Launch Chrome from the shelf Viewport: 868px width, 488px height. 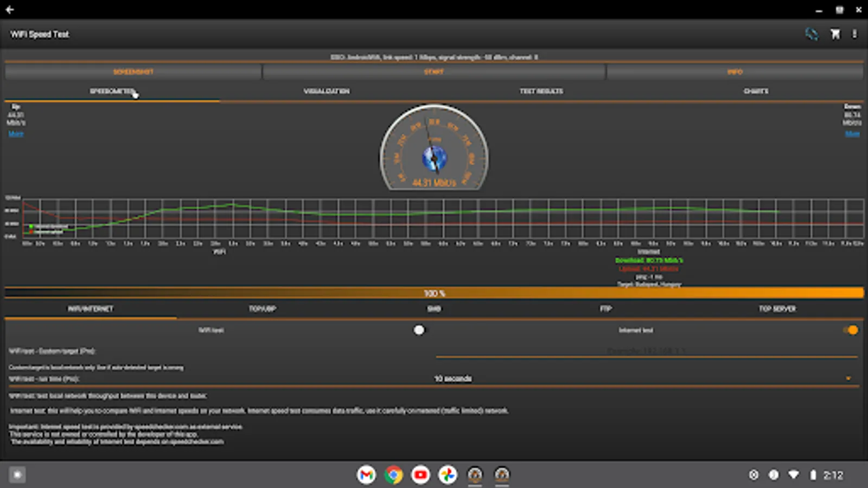pyautogui.click(x=393, y=475)
